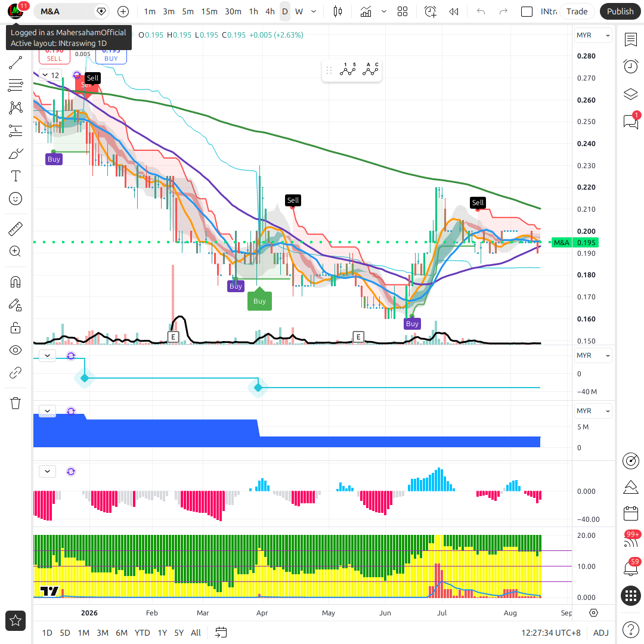Switch interval to 15m
Image resolution: width=644 pixels, height=644 pixels.
click(x=209, y=11)
